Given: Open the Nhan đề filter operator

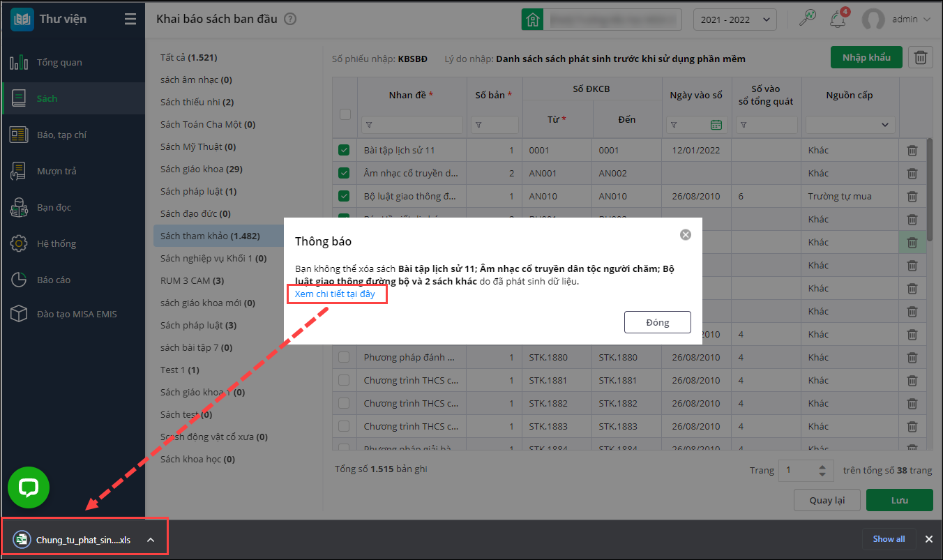Looking at the screenshot, I should [369, 125].
